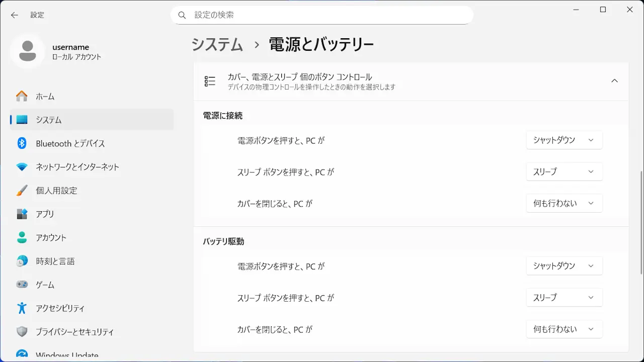This screenshot has width=644, height=362.
Task: Click the Bluetooth とデバイス icon
Action: click(x=22, y=143)
